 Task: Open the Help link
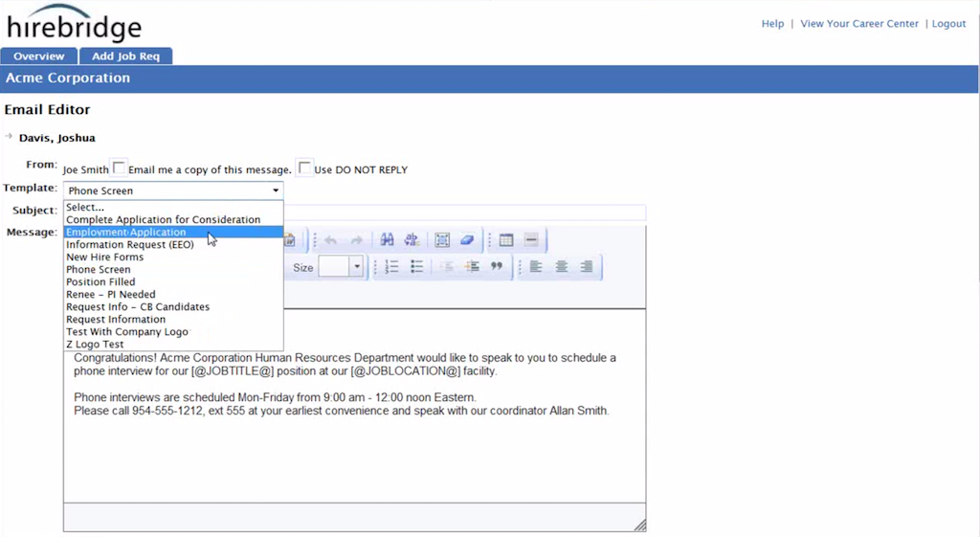click(x=772, y=24)
